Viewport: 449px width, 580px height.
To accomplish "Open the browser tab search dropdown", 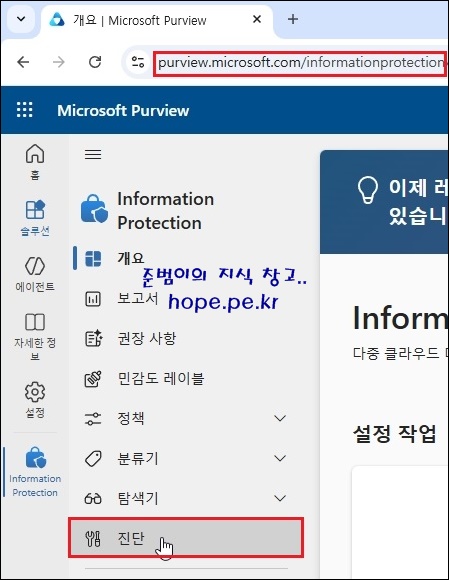I will (21, 19).
